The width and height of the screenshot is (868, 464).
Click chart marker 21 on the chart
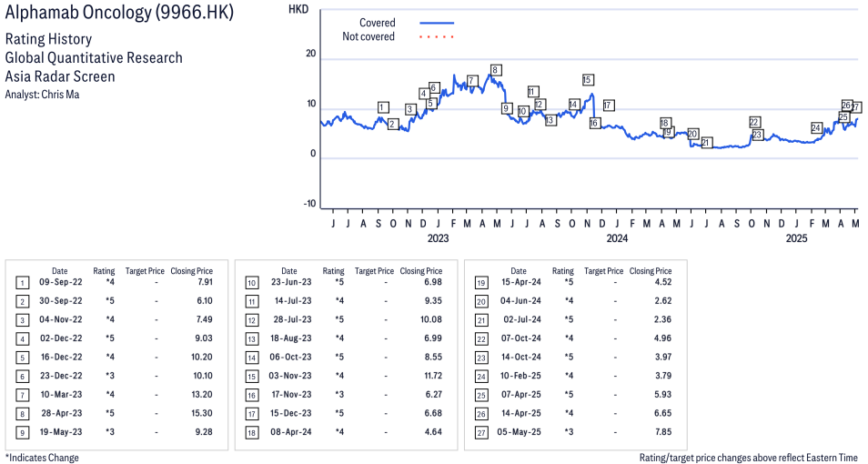click(x=705, y=143)
